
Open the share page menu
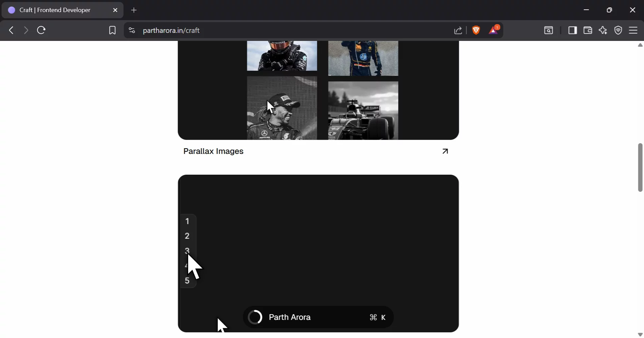pos(458,30)
